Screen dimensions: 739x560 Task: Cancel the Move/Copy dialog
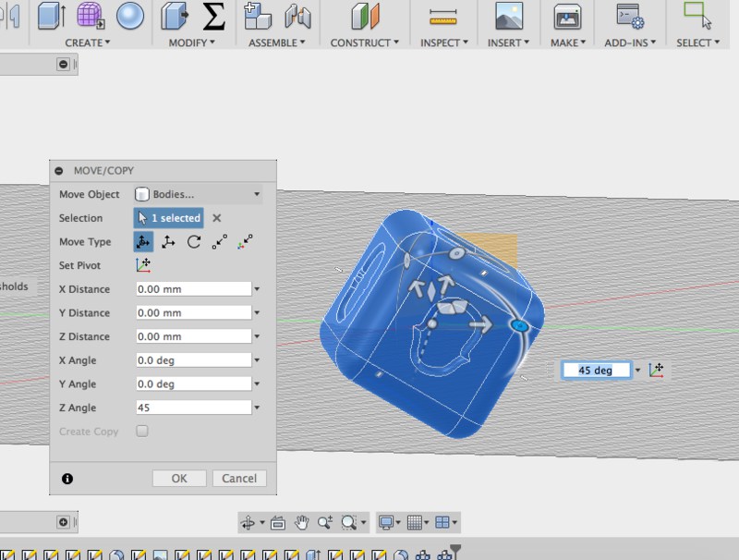point(239,478)
